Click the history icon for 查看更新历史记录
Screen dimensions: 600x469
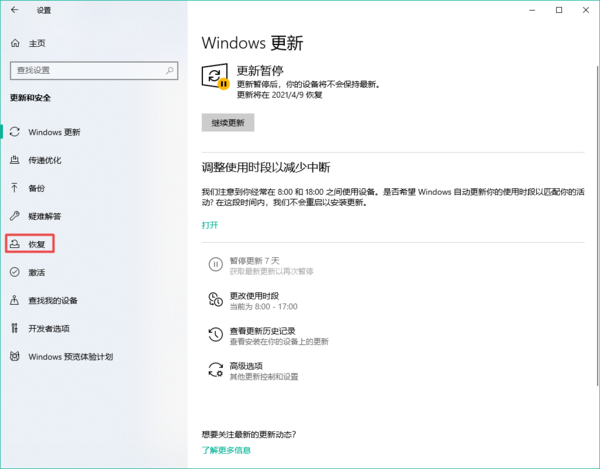(215, 335)
